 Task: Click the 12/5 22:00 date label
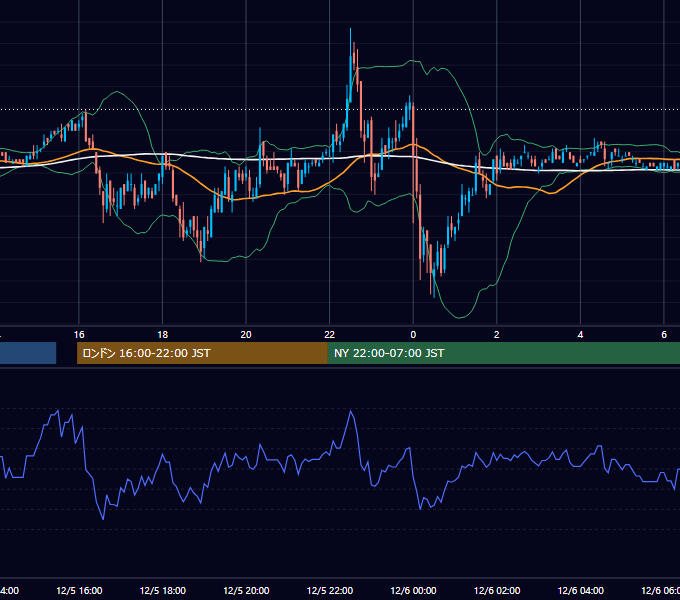330,591
